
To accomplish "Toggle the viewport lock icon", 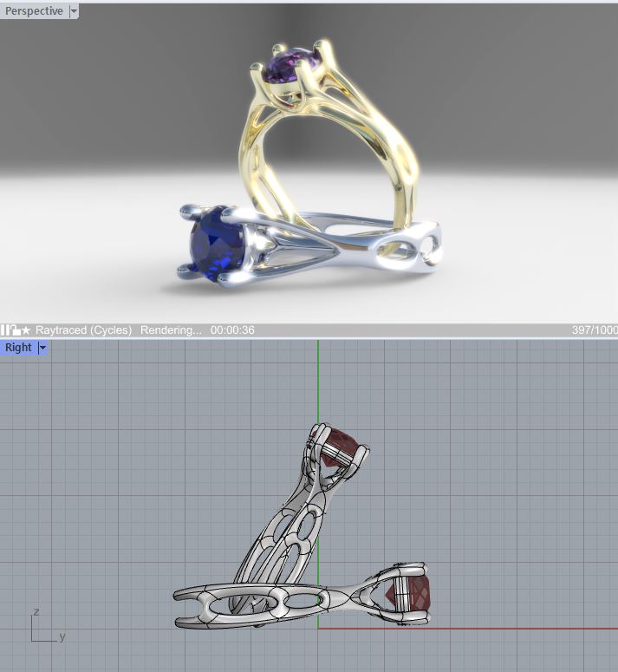I will click(16, 330).
